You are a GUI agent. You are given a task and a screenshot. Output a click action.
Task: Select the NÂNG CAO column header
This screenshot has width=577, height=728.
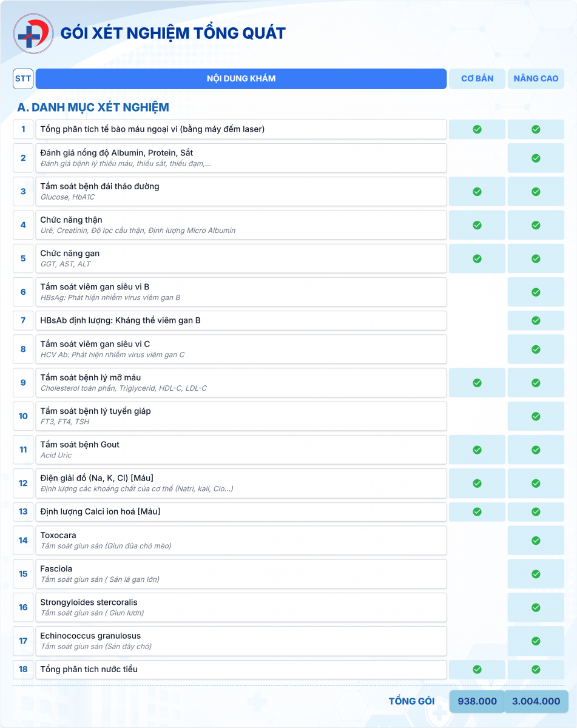pos(536,79)
